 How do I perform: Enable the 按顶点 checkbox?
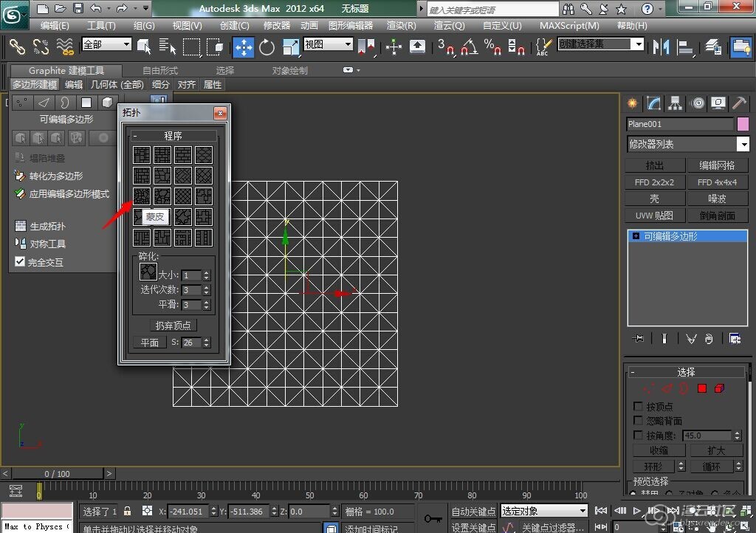coord(638,407)
